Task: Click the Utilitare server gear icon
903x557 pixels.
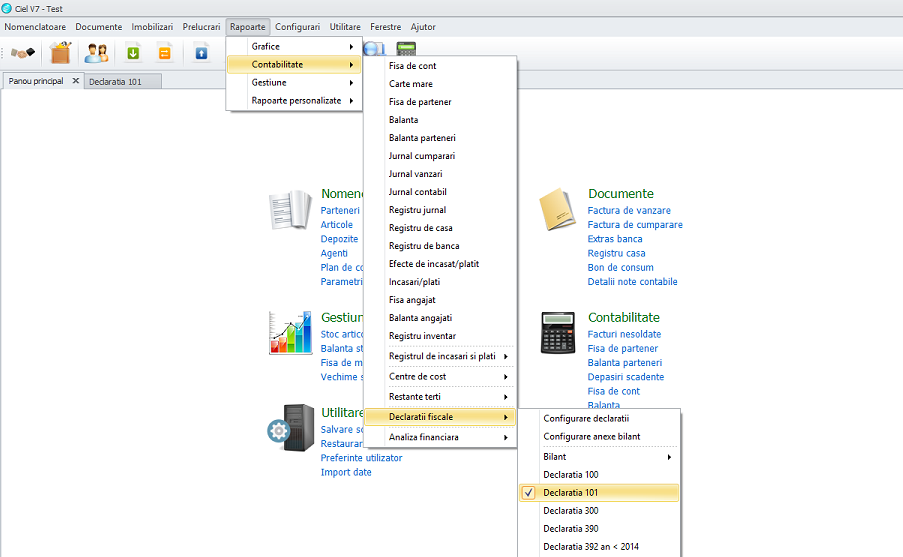Action: [x=291, y=428]
